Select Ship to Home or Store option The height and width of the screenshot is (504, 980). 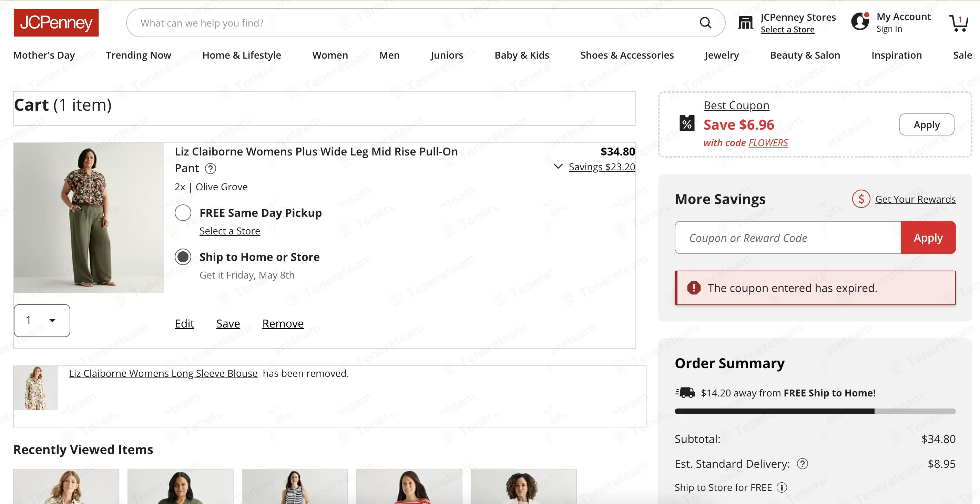(x=183, y=257)
